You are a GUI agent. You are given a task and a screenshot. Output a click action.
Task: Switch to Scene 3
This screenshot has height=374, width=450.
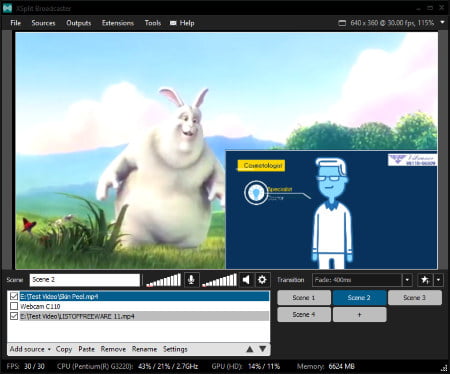point(415,298)
